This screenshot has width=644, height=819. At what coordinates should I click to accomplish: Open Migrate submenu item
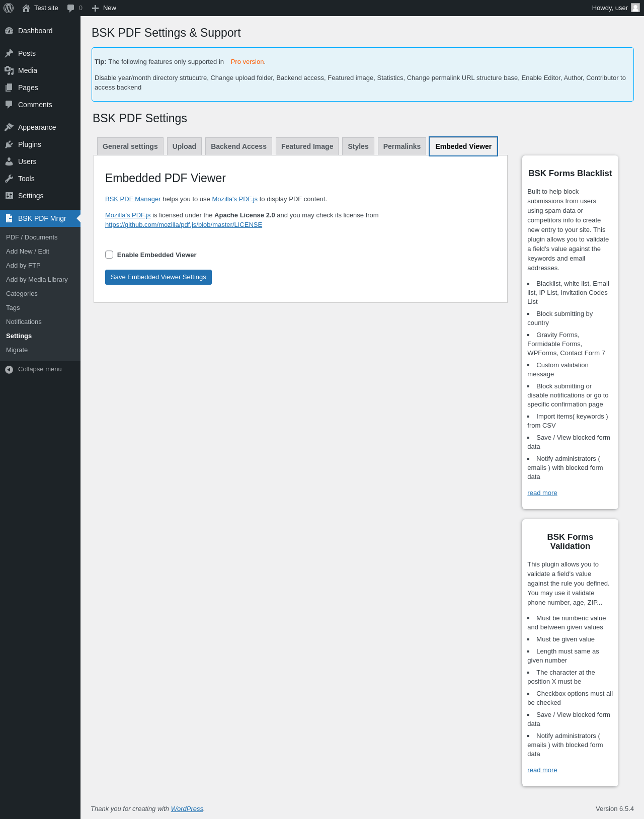tap(40, 350)
